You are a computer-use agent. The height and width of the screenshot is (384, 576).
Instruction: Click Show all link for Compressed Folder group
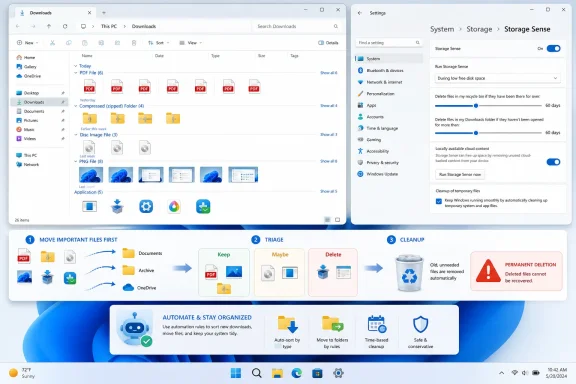pos(328,106)
